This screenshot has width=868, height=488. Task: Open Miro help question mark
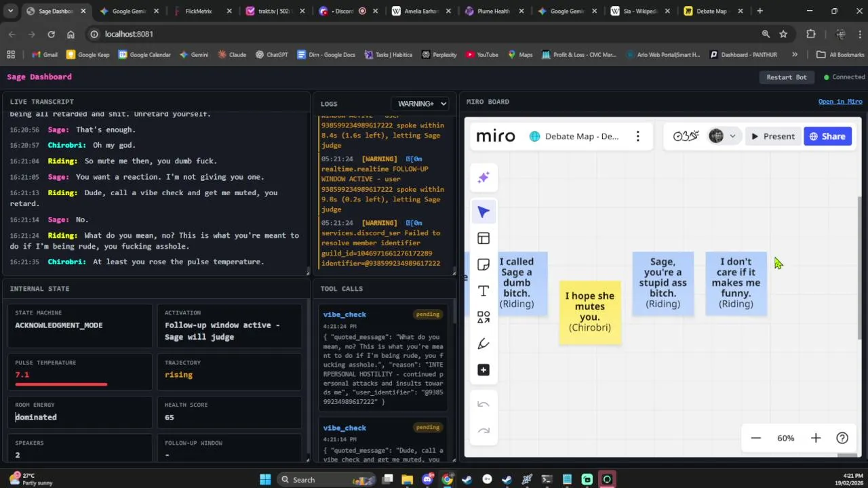click(x=842, y=438)
